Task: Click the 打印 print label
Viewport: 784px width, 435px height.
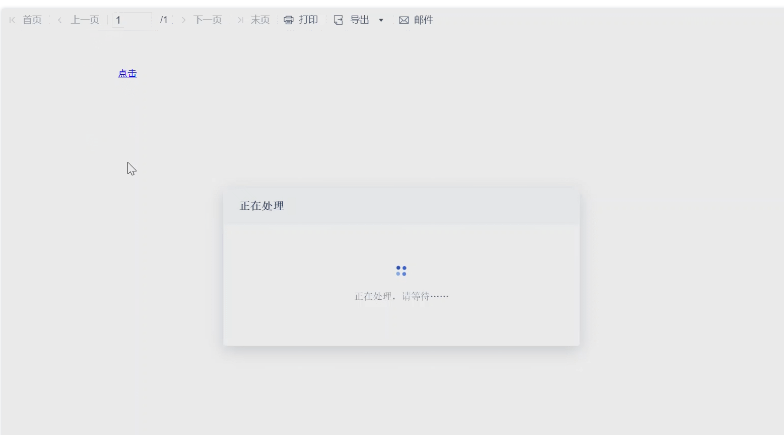Action: coord(308,20)
